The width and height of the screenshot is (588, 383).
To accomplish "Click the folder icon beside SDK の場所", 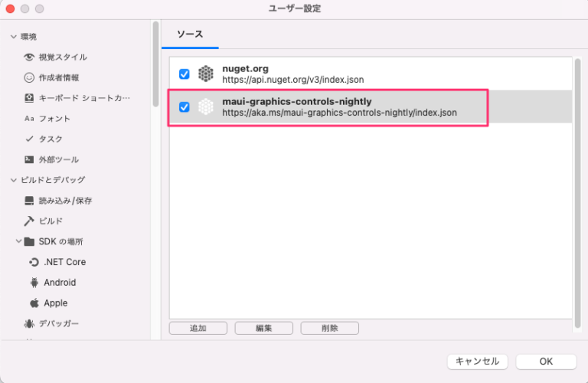I will point(29,241).
